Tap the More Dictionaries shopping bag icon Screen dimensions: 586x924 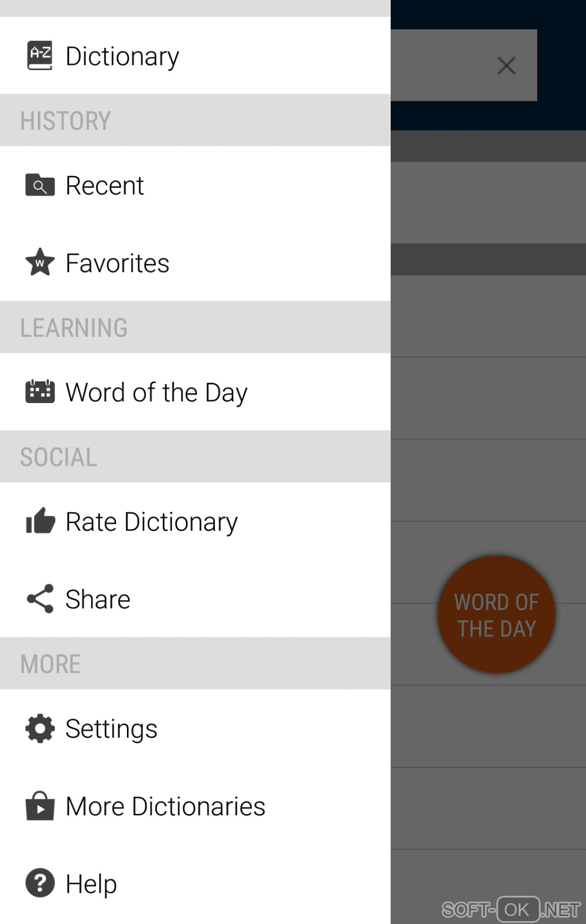coord(40,806)
